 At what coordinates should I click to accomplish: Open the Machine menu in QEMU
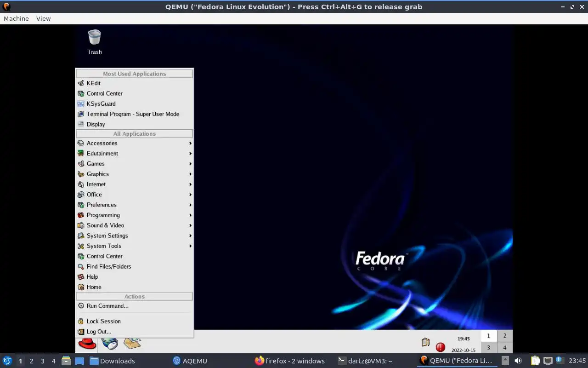coord(16,19)
